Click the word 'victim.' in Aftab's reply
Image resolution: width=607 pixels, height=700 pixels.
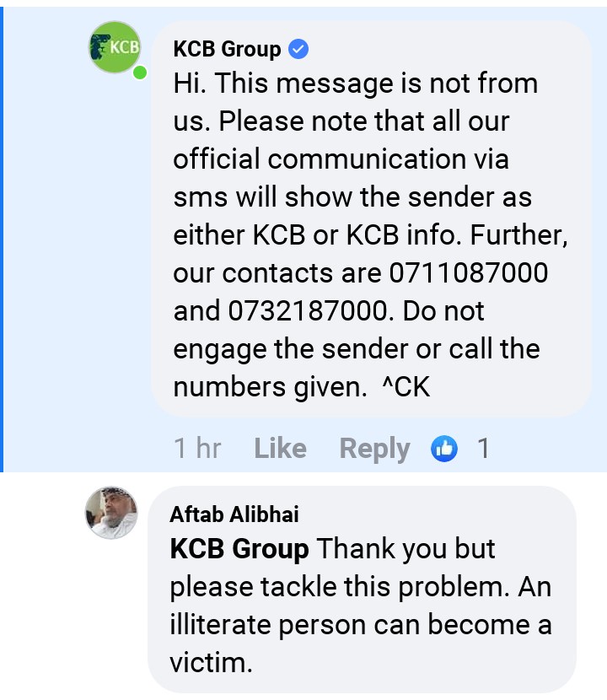coord(211,663)
